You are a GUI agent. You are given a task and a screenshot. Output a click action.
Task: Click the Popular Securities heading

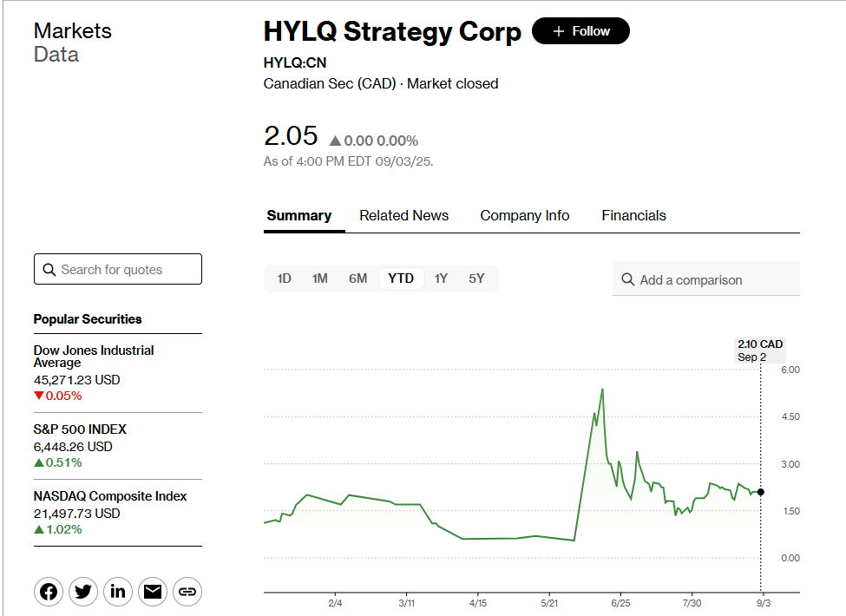click(88, 319)
